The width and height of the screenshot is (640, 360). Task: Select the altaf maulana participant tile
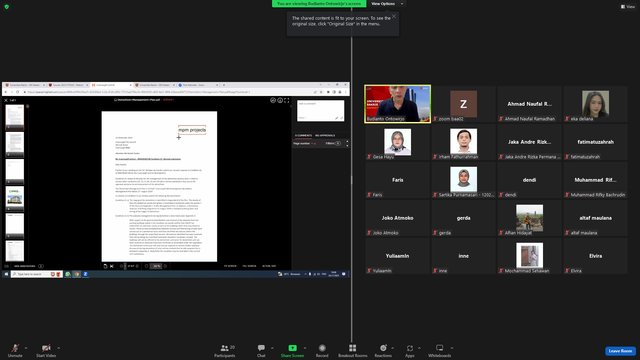pyautogui.click(x=596, y=218)
